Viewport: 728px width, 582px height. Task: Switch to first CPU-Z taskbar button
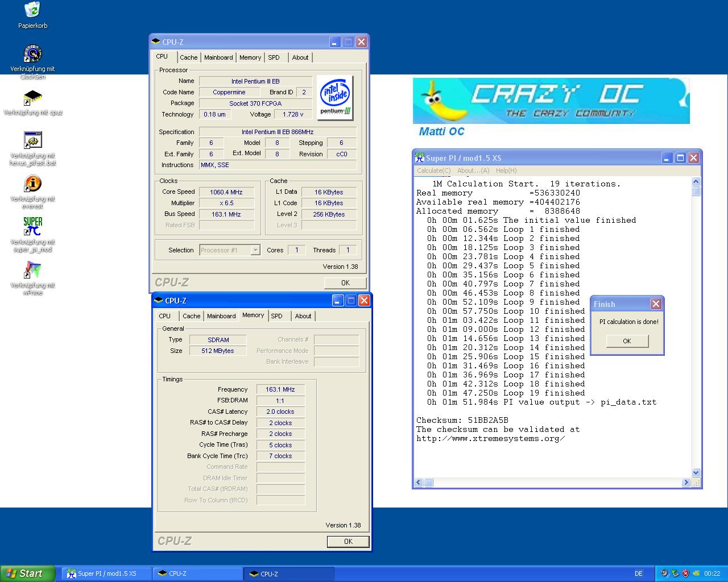click(x=197, y=573)
